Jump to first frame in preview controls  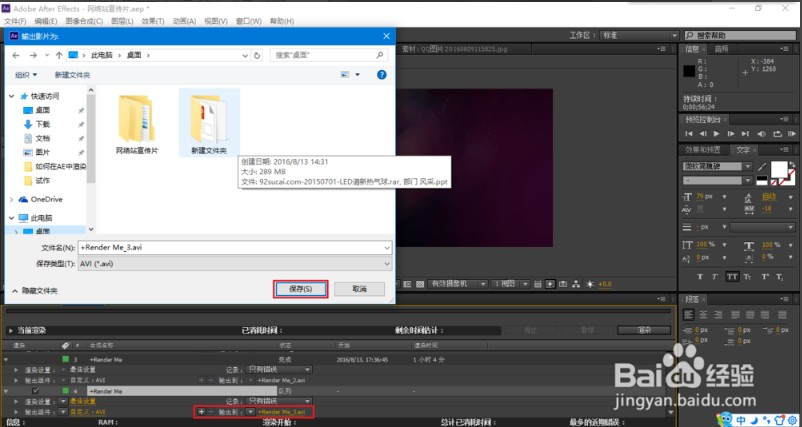click(688, 132)
